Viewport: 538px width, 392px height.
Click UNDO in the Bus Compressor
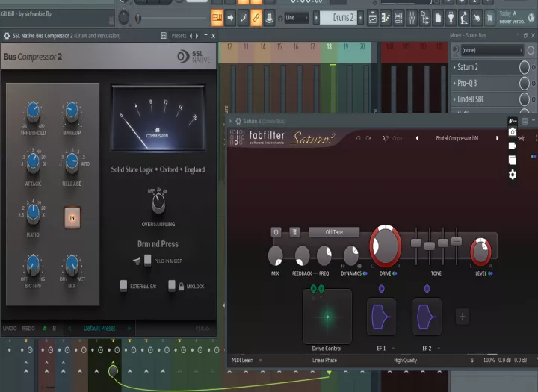point(10,329)
